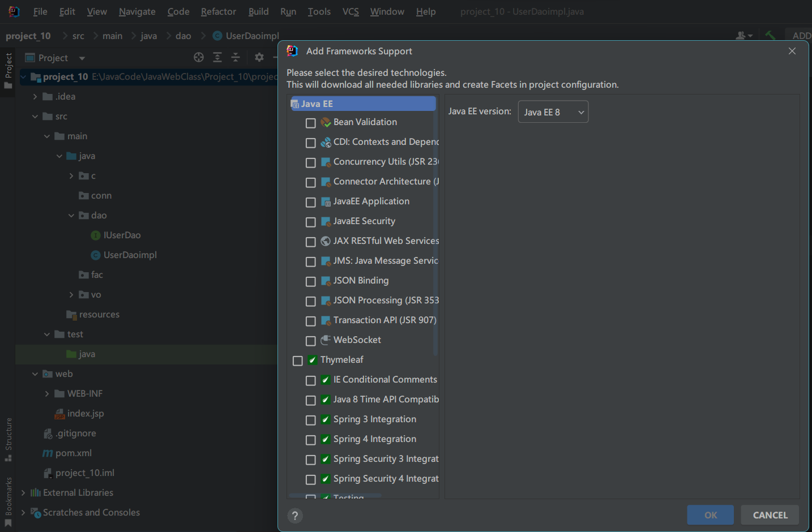
Task: Click help question mark button in dialog
Action: (x=295, y=516)
